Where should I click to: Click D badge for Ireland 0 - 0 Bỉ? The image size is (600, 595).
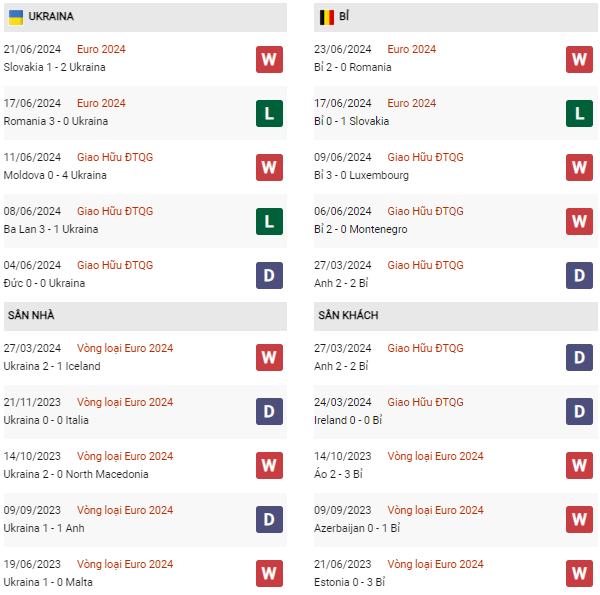579,412
